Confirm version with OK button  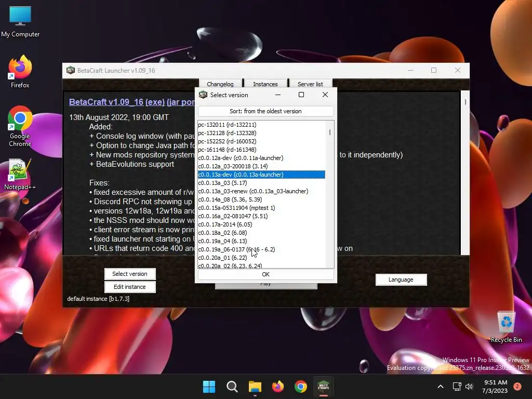pos(265,274)
